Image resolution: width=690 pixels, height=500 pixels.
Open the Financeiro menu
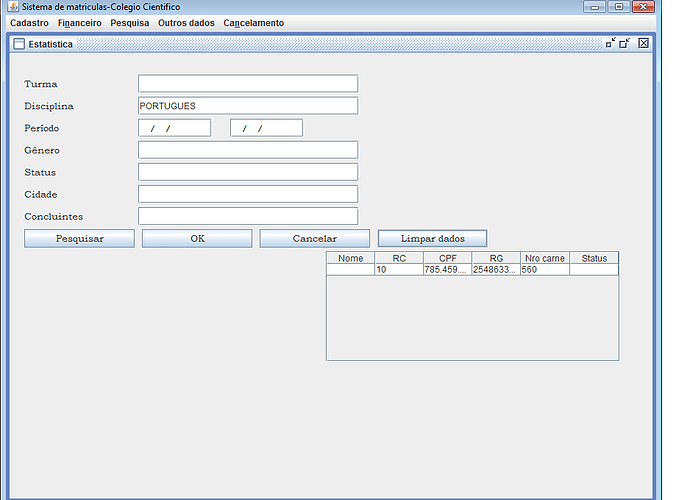click(x=80, y=23)
